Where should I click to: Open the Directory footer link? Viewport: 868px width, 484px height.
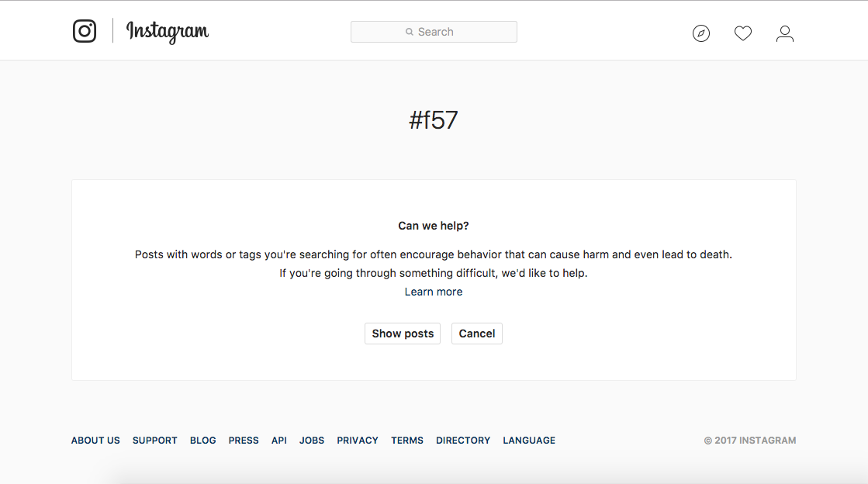463,441
